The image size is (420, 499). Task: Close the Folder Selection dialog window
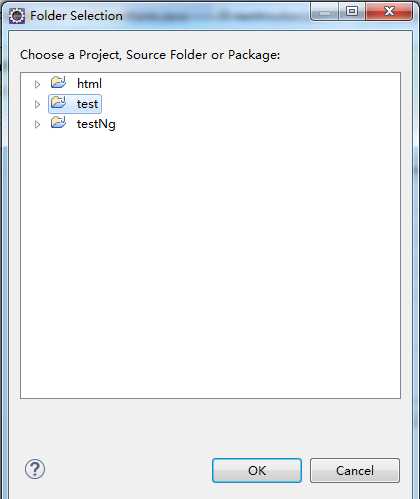coord(389,12)
